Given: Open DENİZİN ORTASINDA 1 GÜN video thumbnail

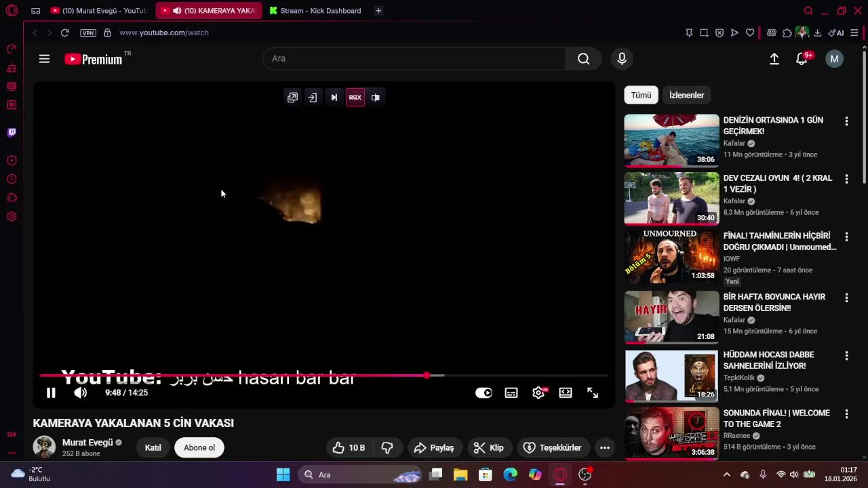Looking at the screenshot, I should 671,140.
